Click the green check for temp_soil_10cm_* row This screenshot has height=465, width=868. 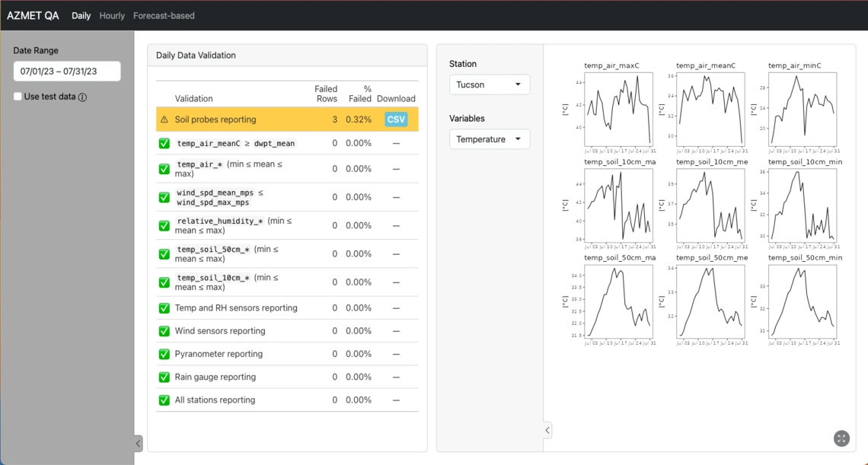coord(164,282)
